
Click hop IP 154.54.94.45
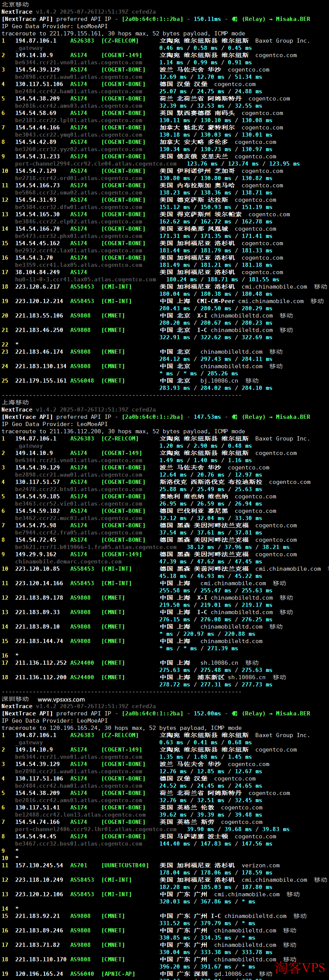[35, 836]
